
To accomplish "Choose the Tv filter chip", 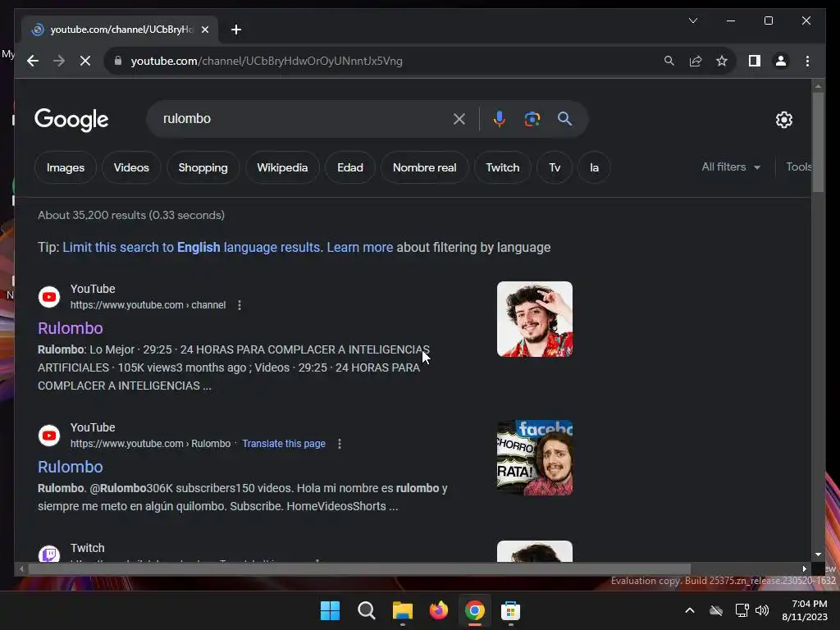I will click(555, 167).
